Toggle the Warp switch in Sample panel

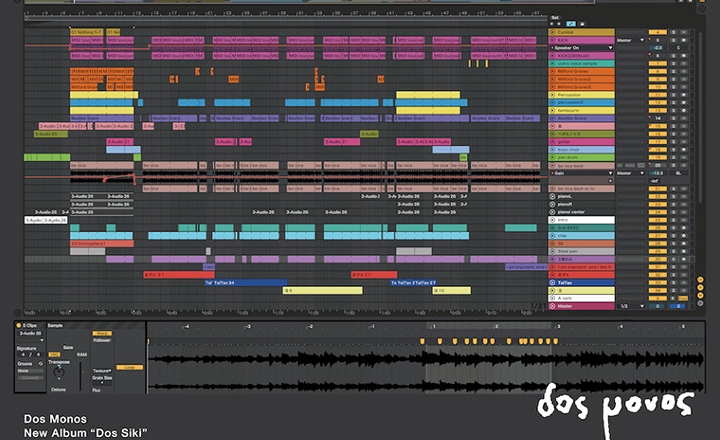101,333
